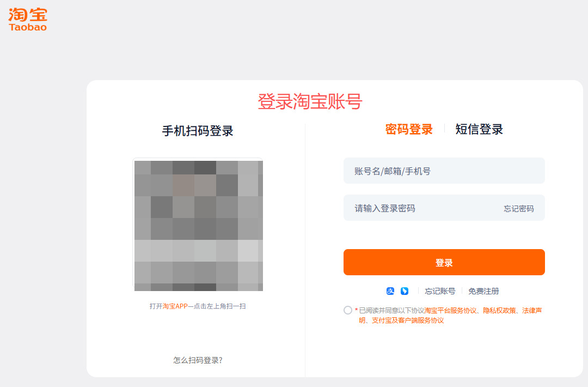Click the 手机扫码登录 heading

[x=198, y=131]
